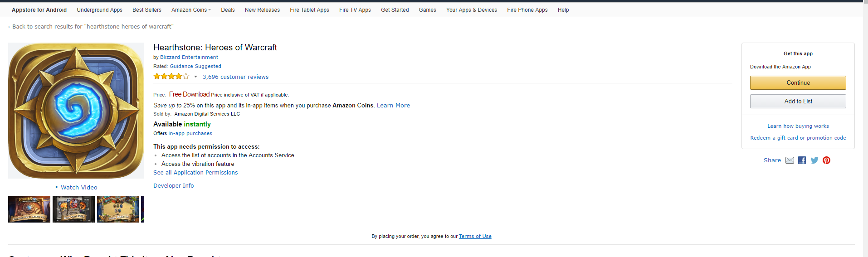Viewport: 868px width, 257px height.
Task: Open Developer Info link
Action: 173,185
